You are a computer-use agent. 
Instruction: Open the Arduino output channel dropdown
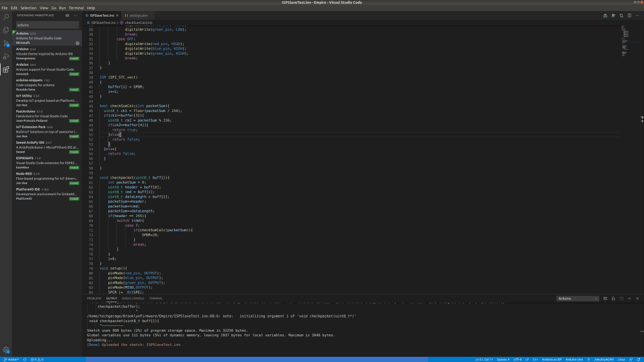pyautogui.click(x=577, y=298)
